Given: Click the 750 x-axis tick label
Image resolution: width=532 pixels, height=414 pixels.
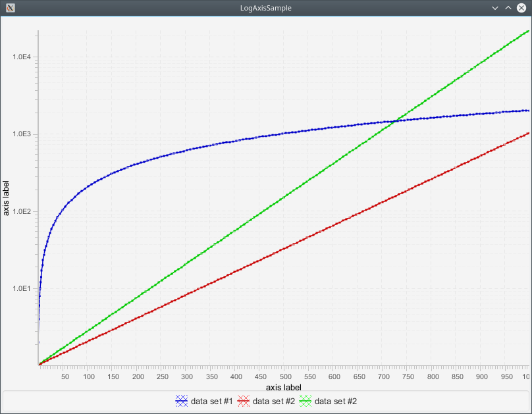Looking at the screenshot, I should click(408, 376).
